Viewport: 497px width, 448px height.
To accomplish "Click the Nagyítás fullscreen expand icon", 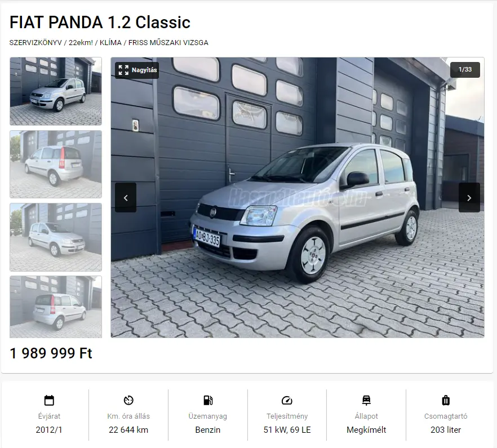I will tap(123, 70).
